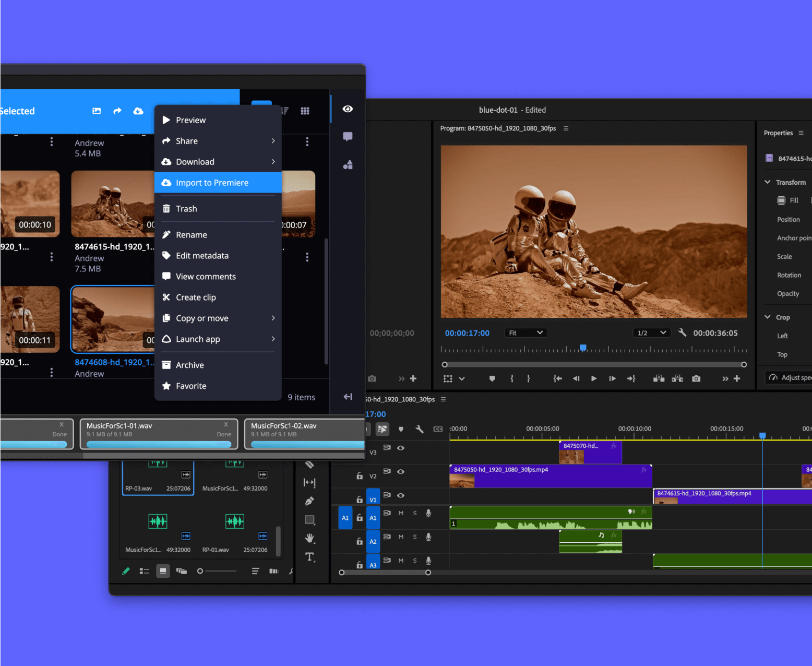Solo audio track A2
This screenshot has height=666, width=812.
415,537
